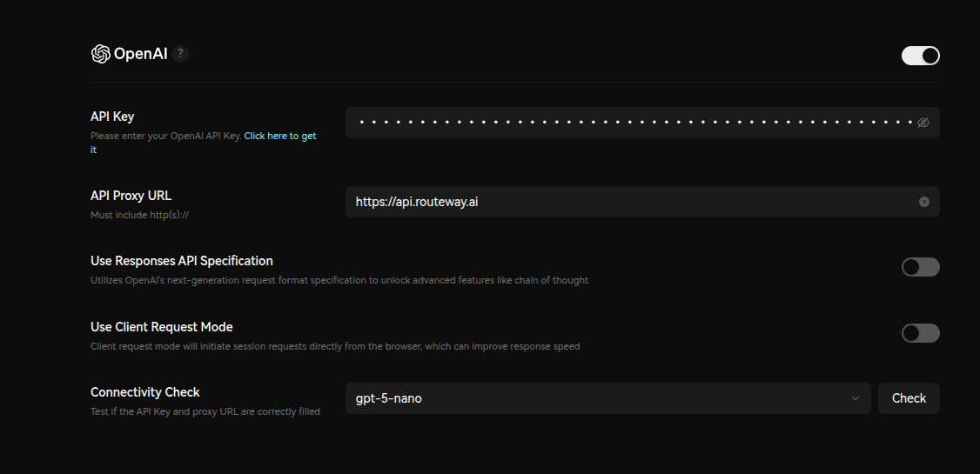This screenshot has width=980, height=474.
Task: Open the question mark help icon beside OpenAI
Action: pyautogui.click(x=180, y=54)
